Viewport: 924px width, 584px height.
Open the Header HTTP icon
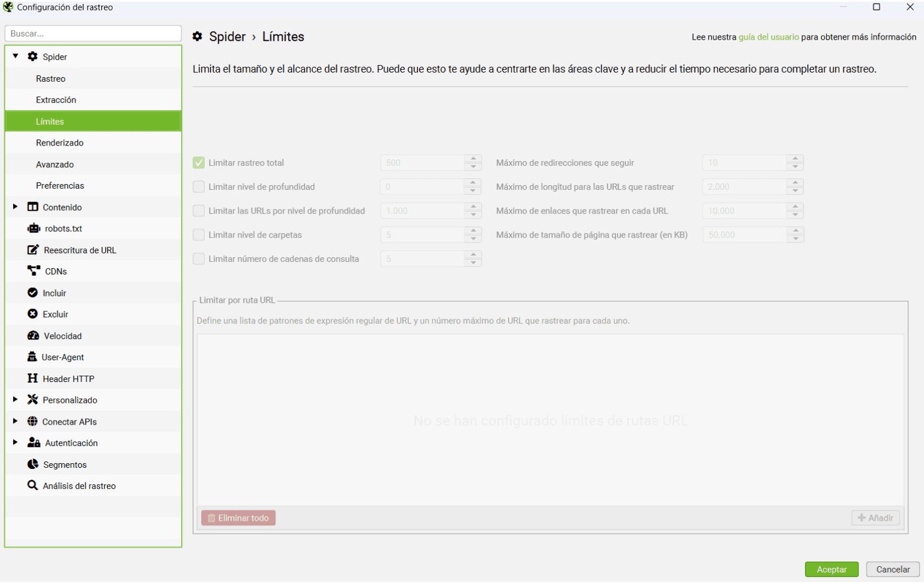[33, 379]
